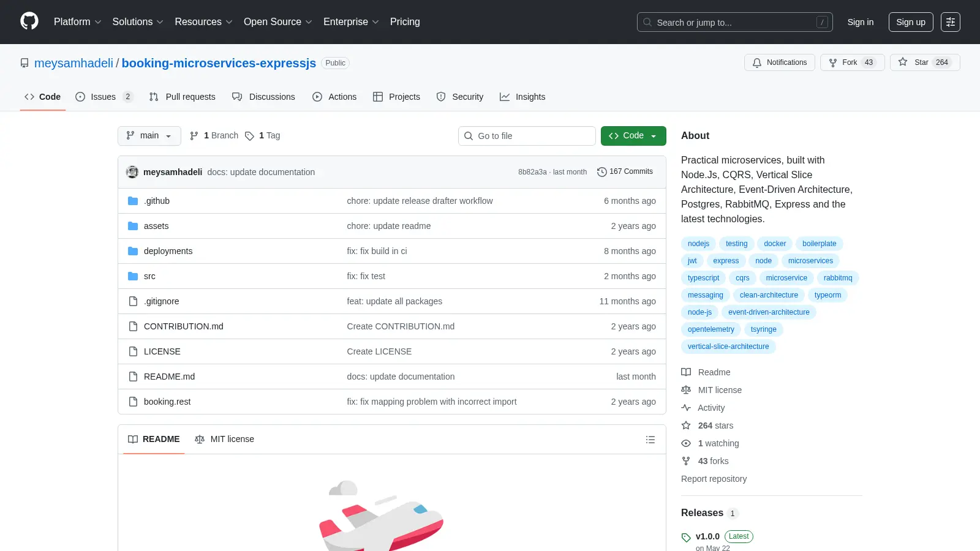This screenshot has width=980, height=551.
Task: Click the Go to file search field
Action: click(x=527, y=136)
